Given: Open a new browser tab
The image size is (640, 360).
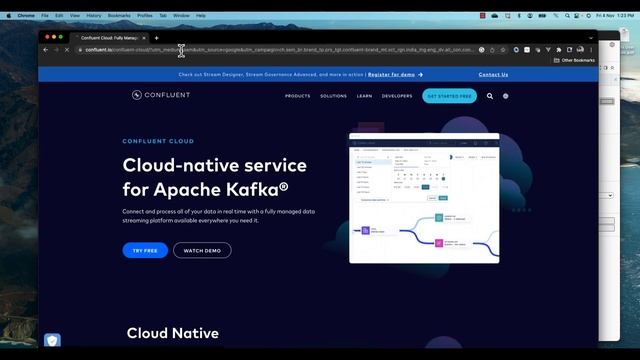Looking at the screenshot, I should (x=156, y=38).
